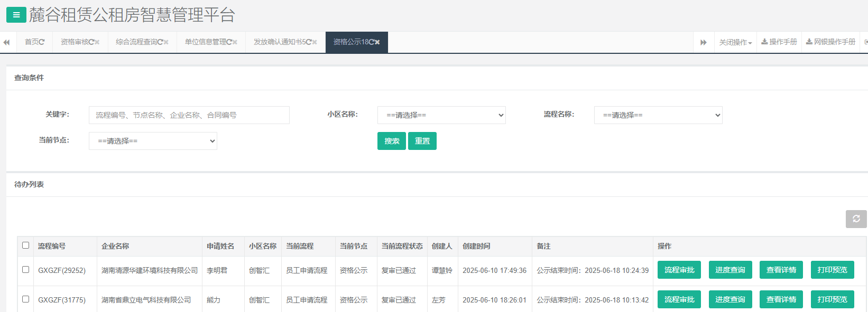The height and width of the screenshot is (312, 868).
Task: Click 流程审批 for 李明君's row
Action: [679, 270]
